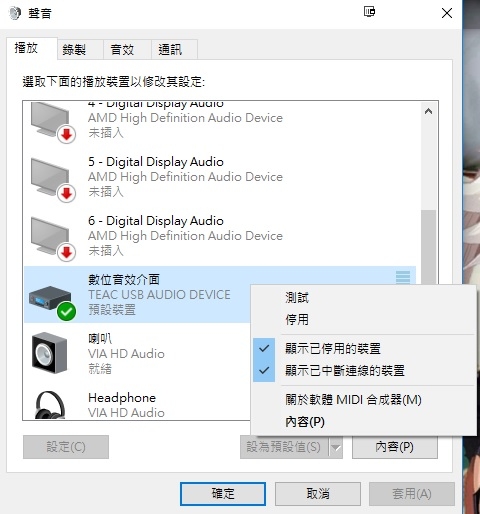This screenshot has width=480, height=514.
Task: Click the device list scrollbar thumb
Action: click(428, 247)
